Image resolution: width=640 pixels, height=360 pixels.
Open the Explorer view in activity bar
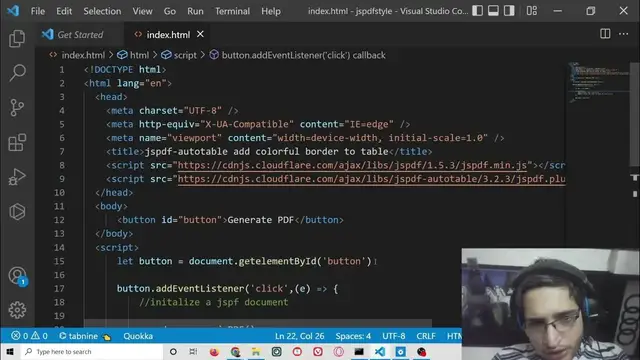tap(17, 38)
